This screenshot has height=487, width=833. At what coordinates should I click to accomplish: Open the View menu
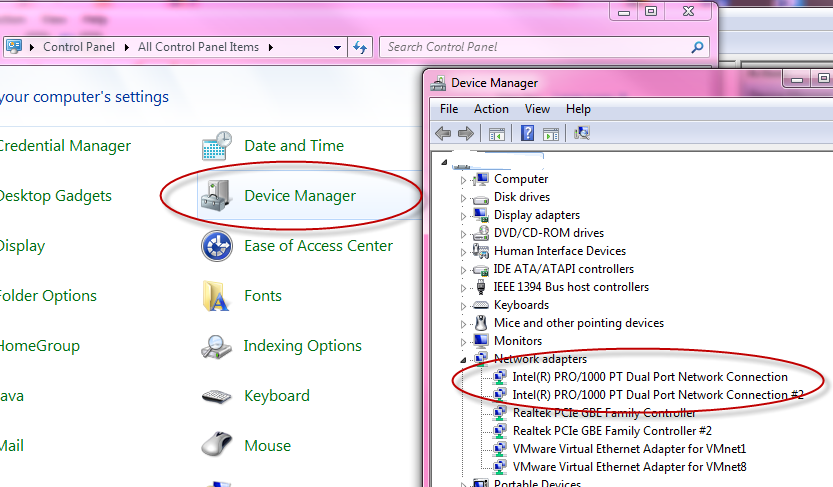(x=537, y=109)
